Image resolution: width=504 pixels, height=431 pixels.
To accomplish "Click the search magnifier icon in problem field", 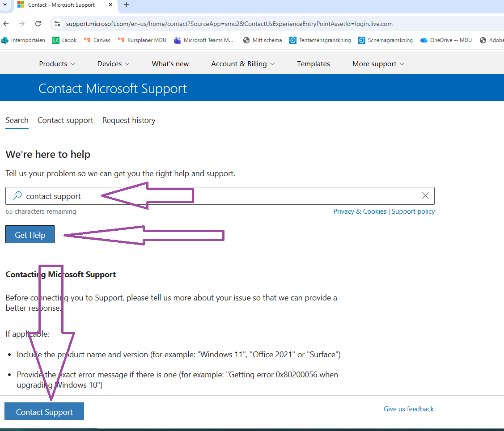I will 17,196.
